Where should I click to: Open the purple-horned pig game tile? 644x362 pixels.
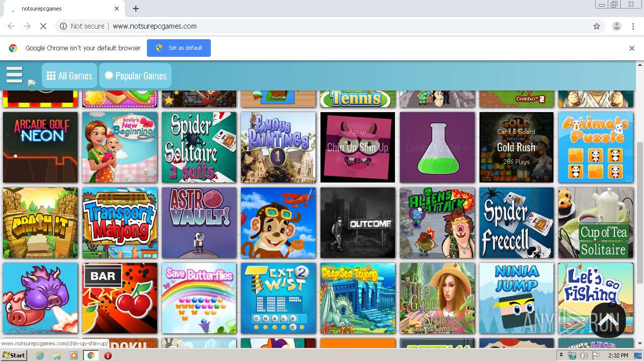(40, 298)
